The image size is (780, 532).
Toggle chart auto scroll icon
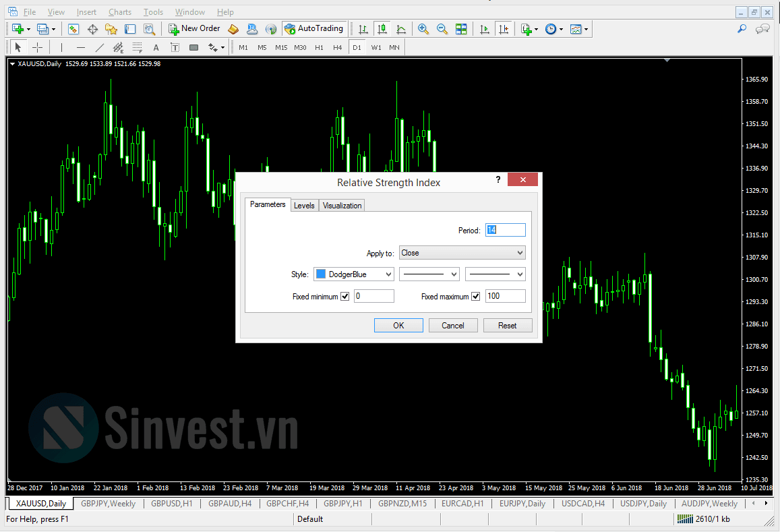484,30
